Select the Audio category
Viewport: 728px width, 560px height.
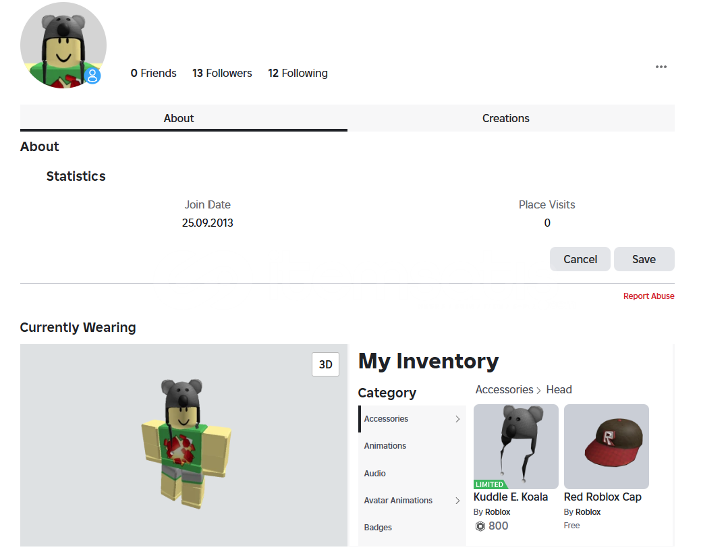pyautogui.click(x=412, y=473)
